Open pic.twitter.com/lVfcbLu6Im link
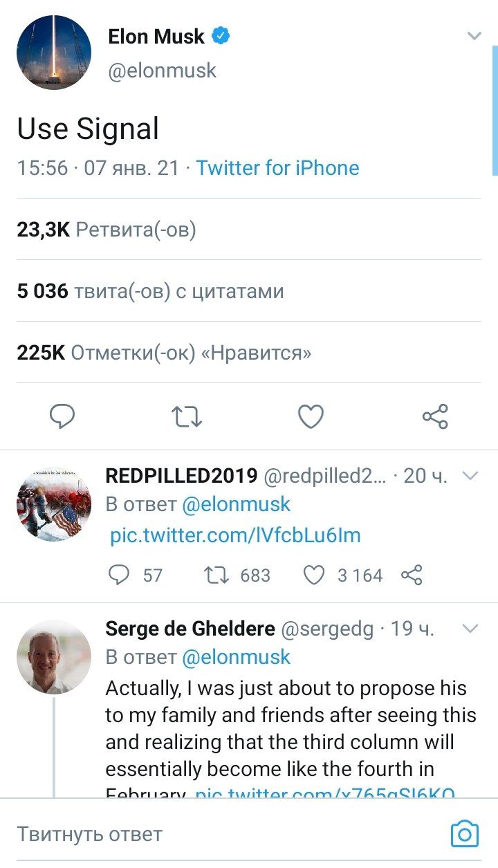The width and height of the screenshot is (498, 868). pos(235,535)
